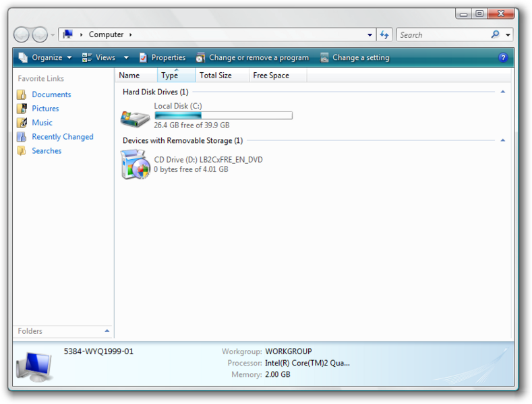Collapse the Hard Disk Drives group
This screenshot has width=532, height=404.
pyautogui.click(x=503, y=92)
